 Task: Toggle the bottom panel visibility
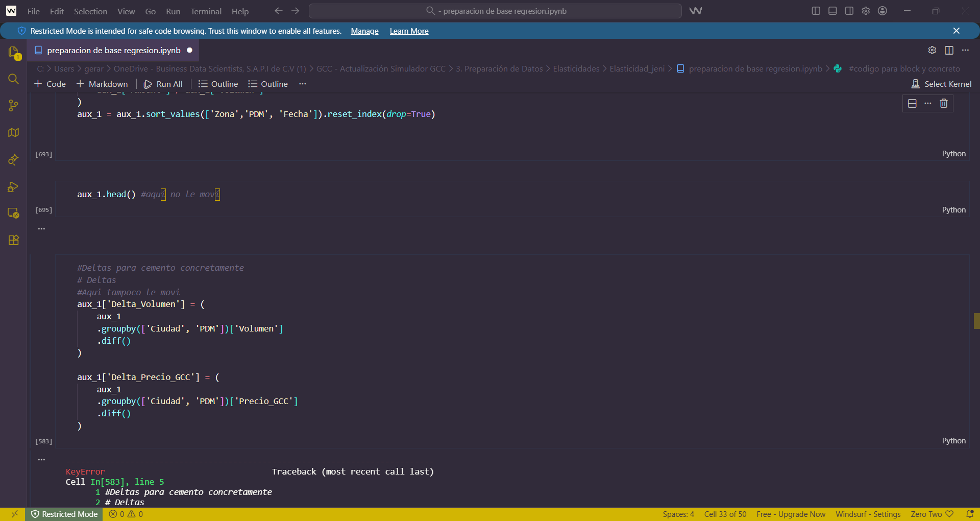[832, 11]
